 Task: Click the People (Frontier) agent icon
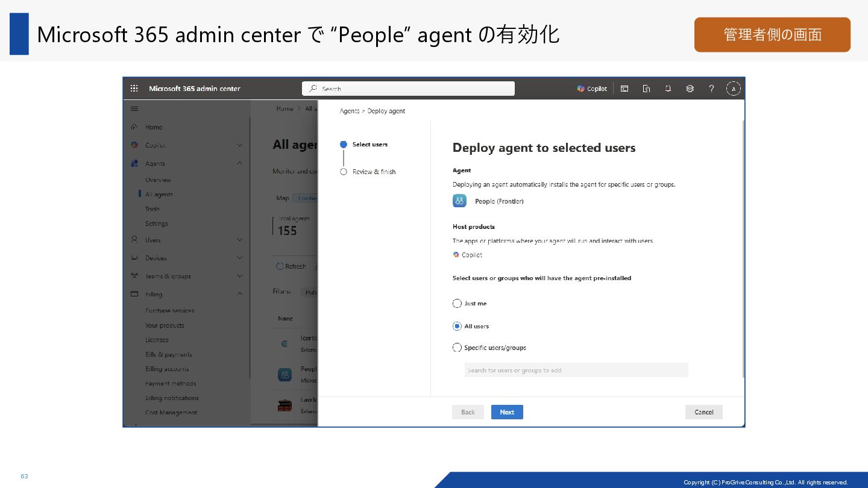click(x=460, y=201)
